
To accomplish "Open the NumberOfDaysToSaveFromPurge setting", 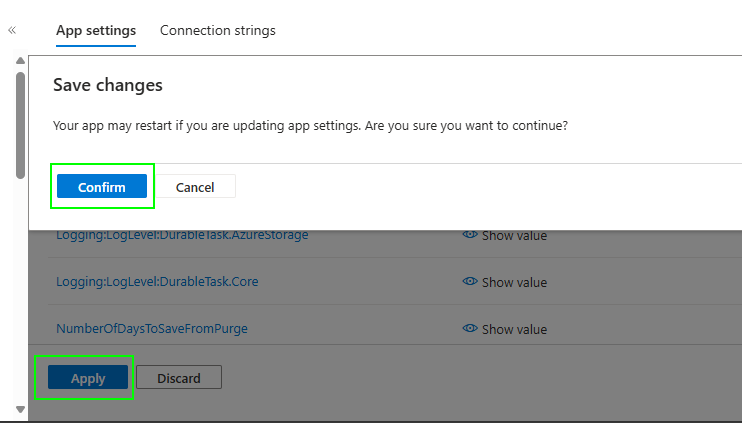I will click(x=152, y=328).
